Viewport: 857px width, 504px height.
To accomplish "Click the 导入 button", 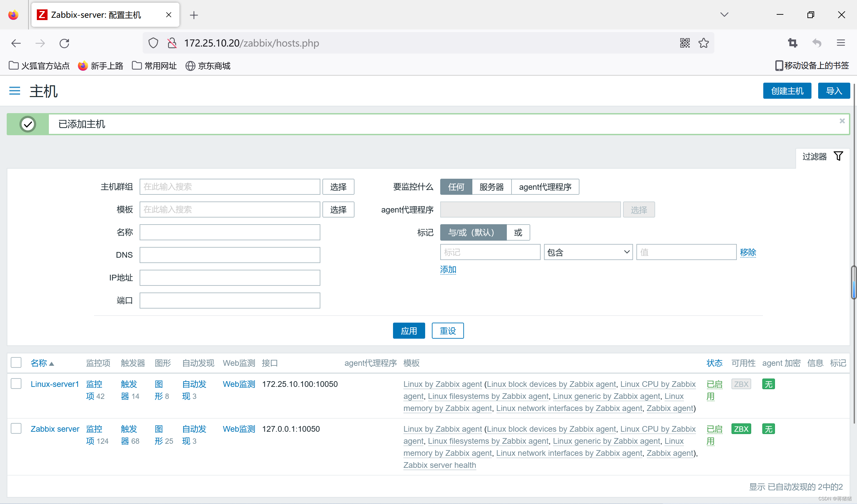I will pos(834,91).
